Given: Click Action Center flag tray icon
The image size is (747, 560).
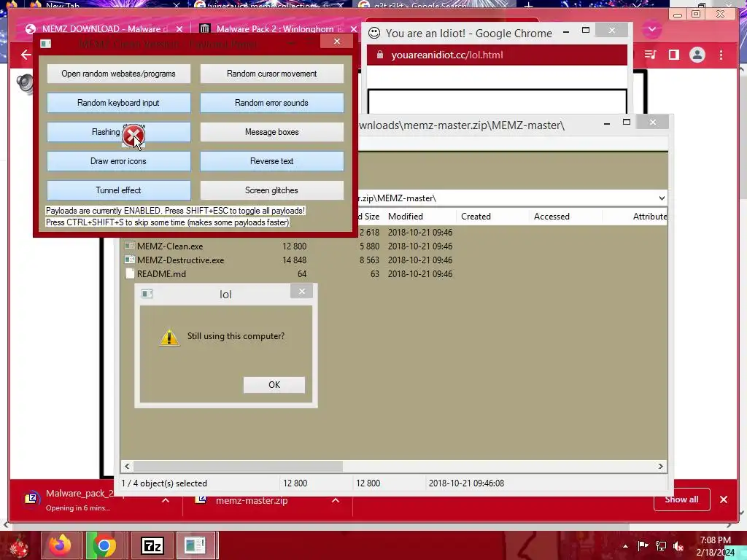Looking at the screenshot, I should (643, 545).
